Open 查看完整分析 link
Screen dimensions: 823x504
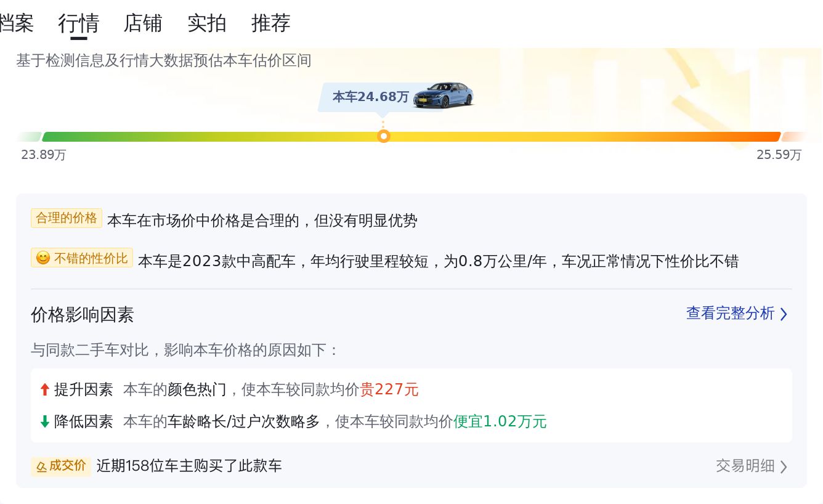coord(730,313)
